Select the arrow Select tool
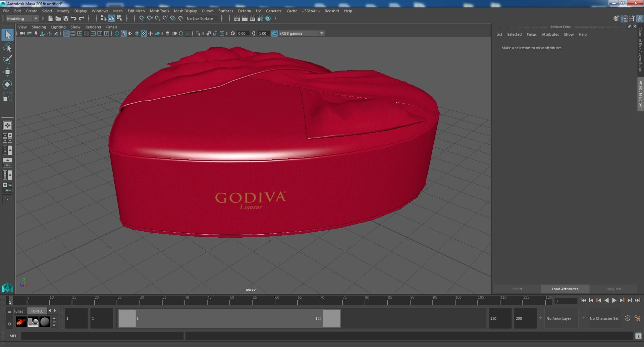The image size is (644, 347). point(7,35)
